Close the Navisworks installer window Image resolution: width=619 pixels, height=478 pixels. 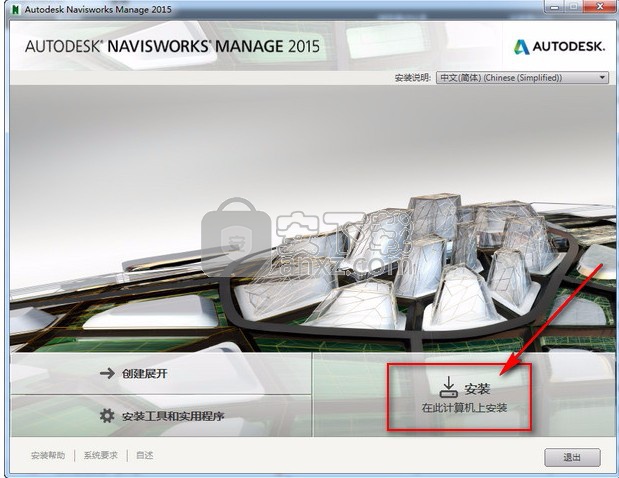pos(600,6)
